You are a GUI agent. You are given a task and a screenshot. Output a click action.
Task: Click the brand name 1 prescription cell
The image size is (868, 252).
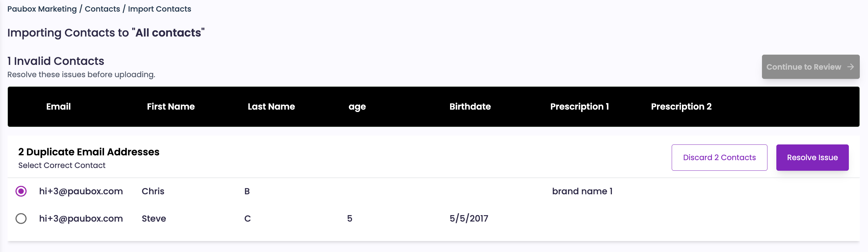point(582,191)
